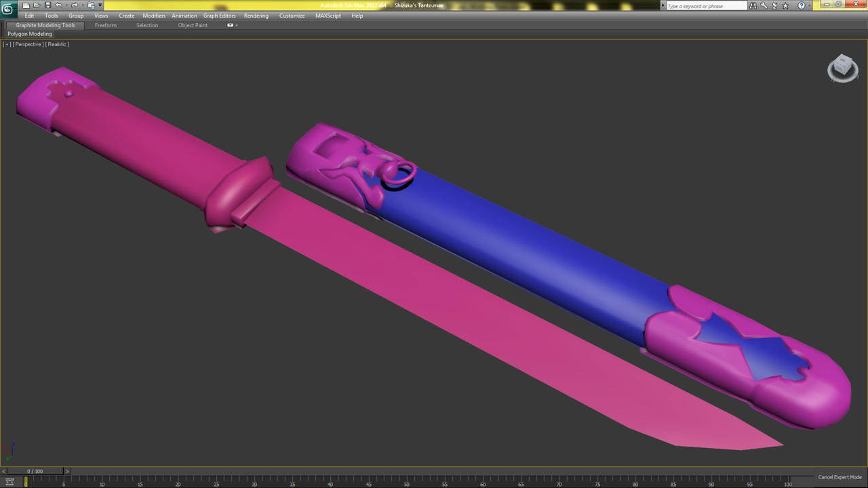The width and height of the screenshot is (868, 488).
Task: Click the Project Folder icon in quick access toolbar
Action: 91,5
